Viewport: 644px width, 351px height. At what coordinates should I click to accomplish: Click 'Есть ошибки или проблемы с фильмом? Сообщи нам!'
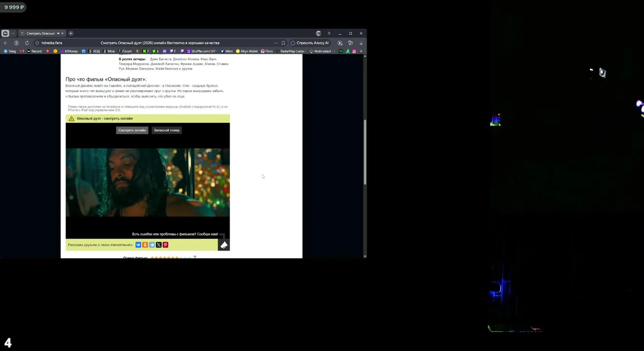(175, 234)
